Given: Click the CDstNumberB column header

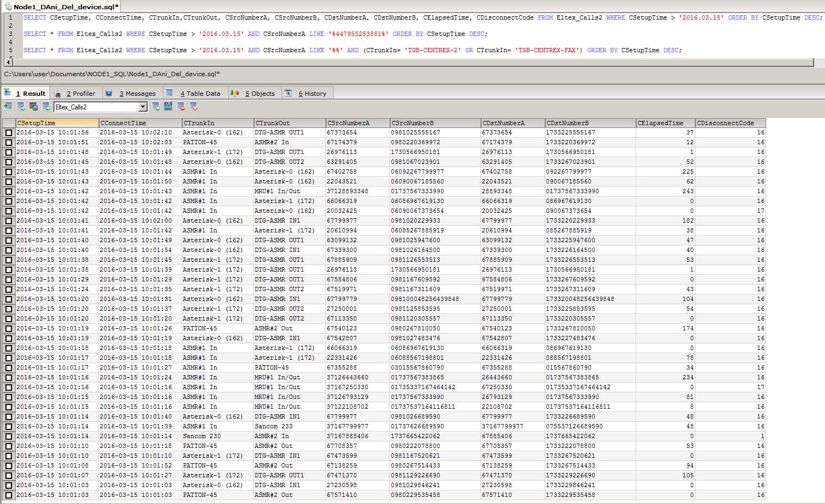Looking at the screenshot, I should pyautogui.click(x=590, y=123).
